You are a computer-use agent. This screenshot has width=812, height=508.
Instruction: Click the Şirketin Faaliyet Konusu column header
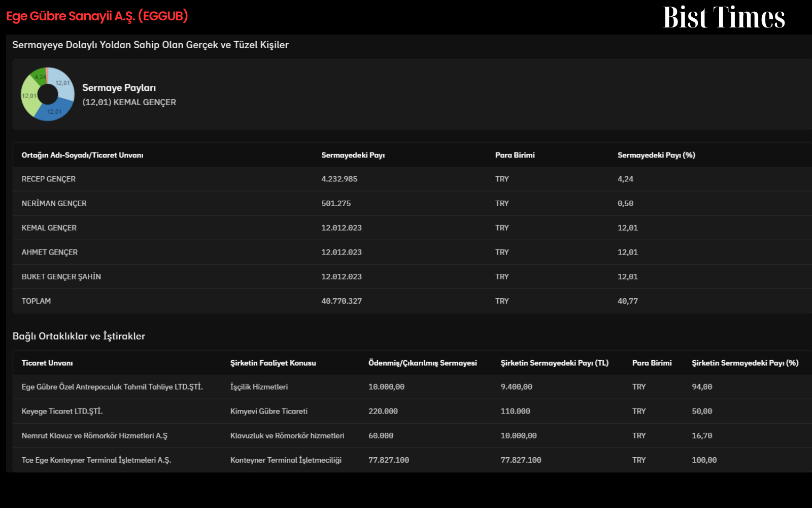click(x=273, y=363)
